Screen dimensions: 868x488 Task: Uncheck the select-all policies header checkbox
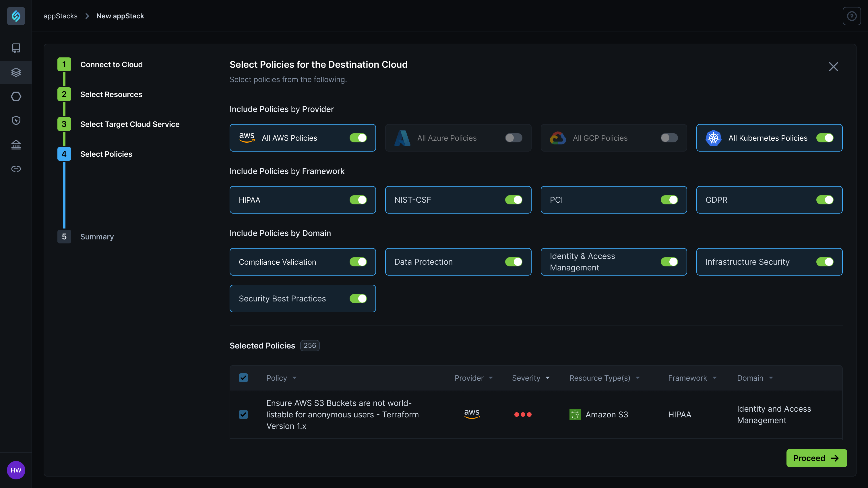click(x=243, y=378)
